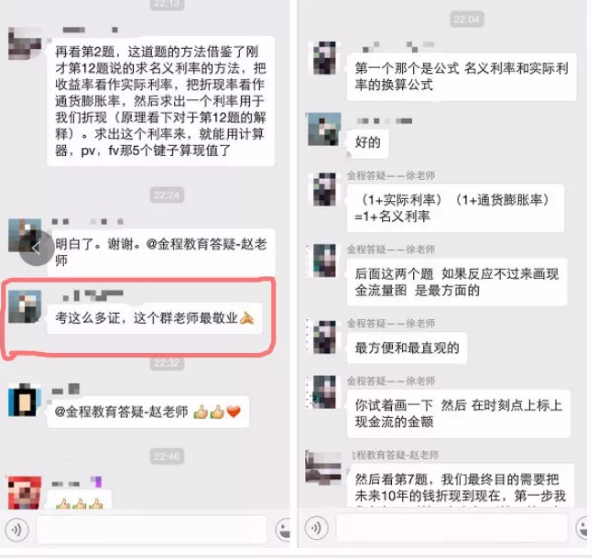Viewport: 592px width, 559px height.
Task: Tap the voice input icon in left chat
Action: point(17,529)
